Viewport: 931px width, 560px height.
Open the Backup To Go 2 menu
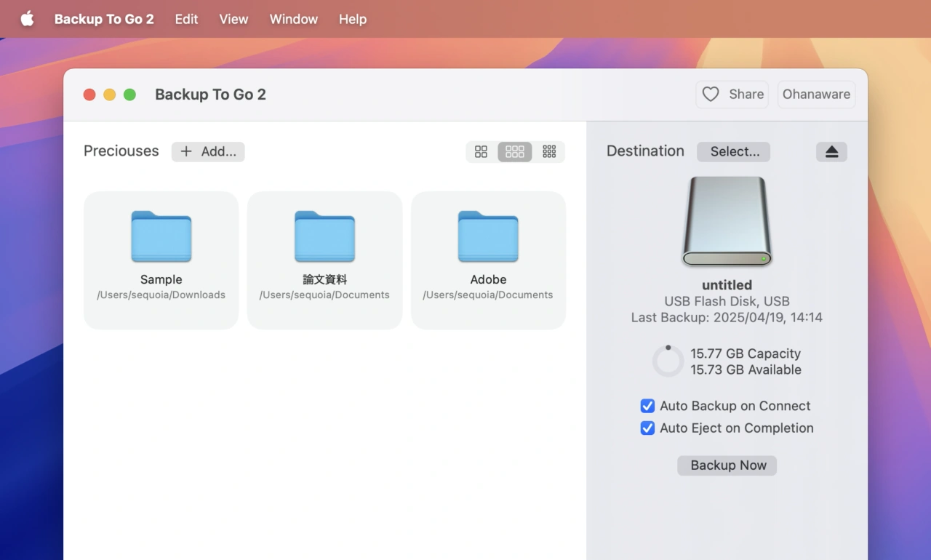(x=104, y=19)
